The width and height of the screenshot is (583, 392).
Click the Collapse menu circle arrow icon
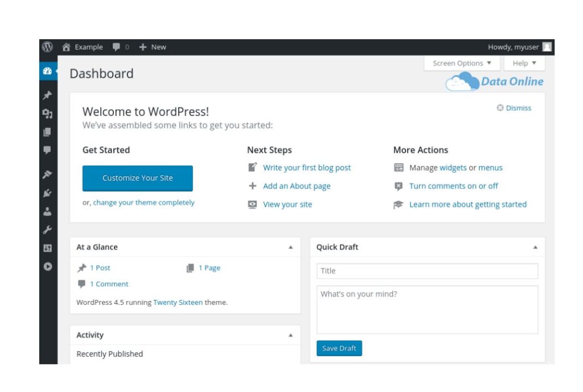pos(48,266)
